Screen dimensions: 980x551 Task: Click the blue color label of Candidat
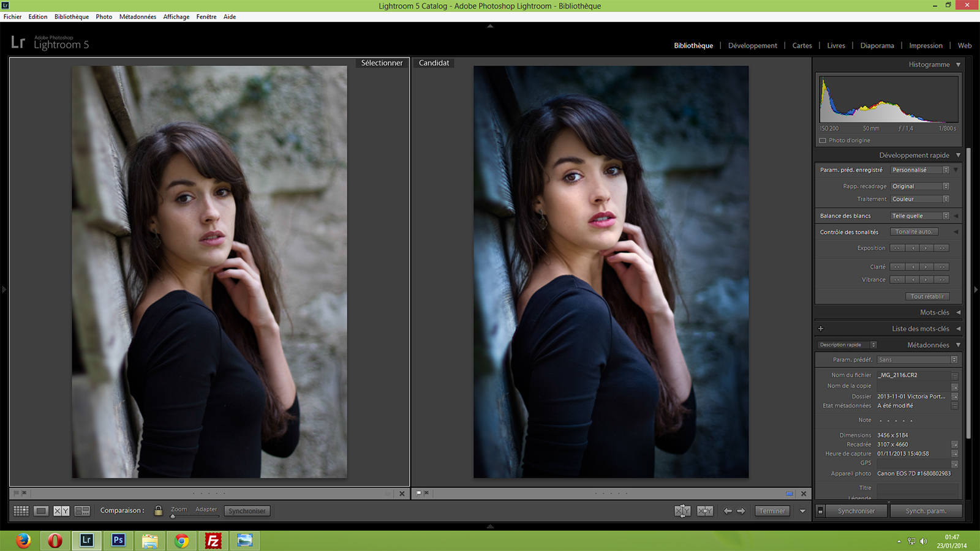[x=790, y=493]
